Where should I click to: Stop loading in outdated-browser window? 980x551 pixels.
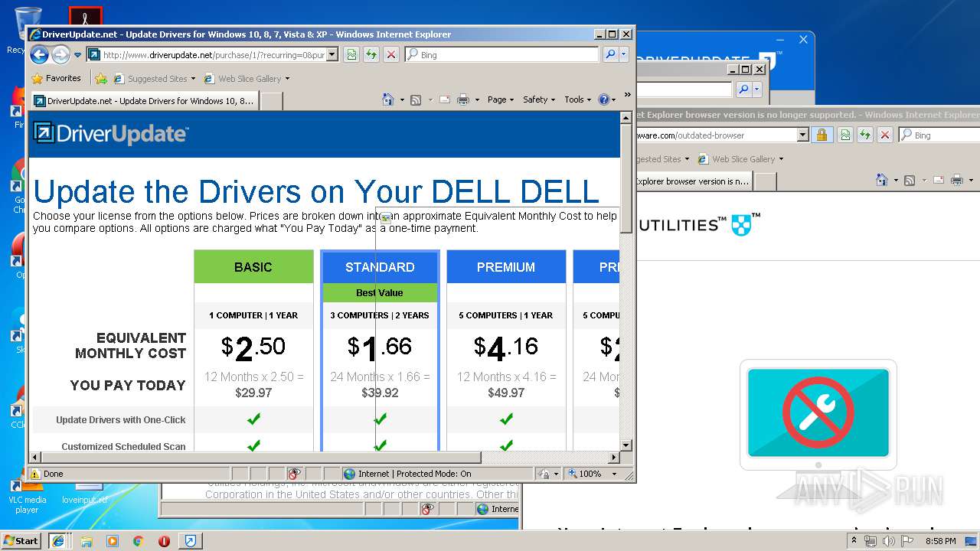885,135
